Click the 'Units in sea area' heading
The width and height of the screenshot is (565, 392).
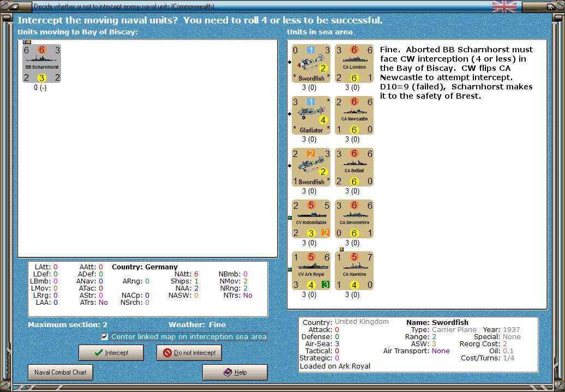tap(320, 32)
